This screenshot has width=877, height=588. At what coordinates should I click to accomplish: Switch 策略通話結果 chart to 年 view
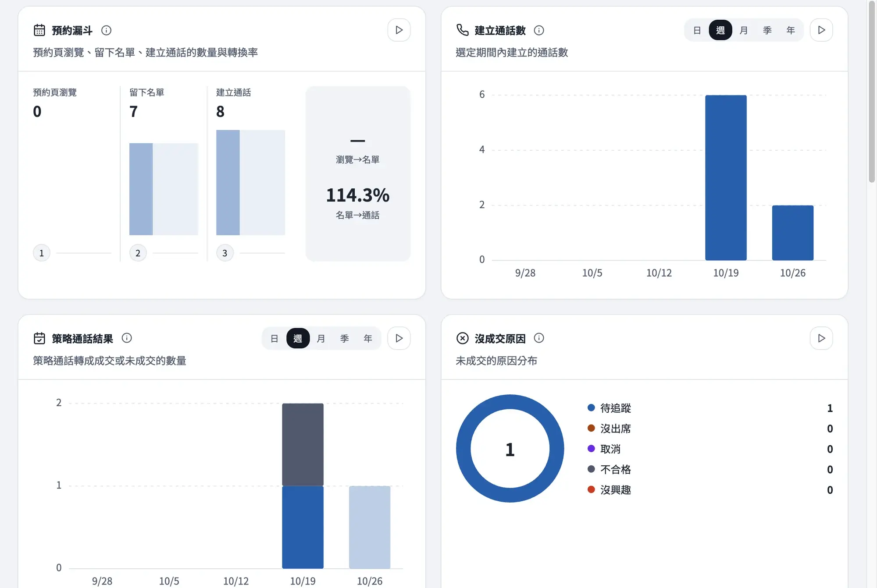click(368, 338)
